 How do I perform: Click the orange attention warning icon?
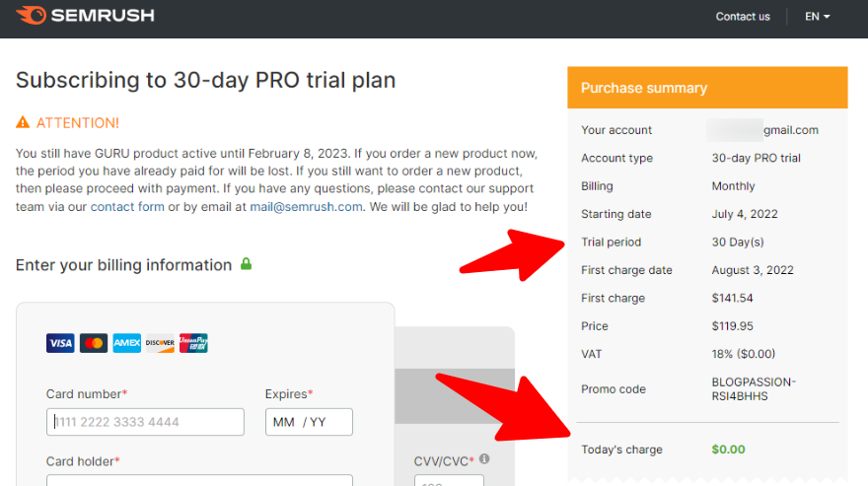pyautogui.click(x=23, y=122)
